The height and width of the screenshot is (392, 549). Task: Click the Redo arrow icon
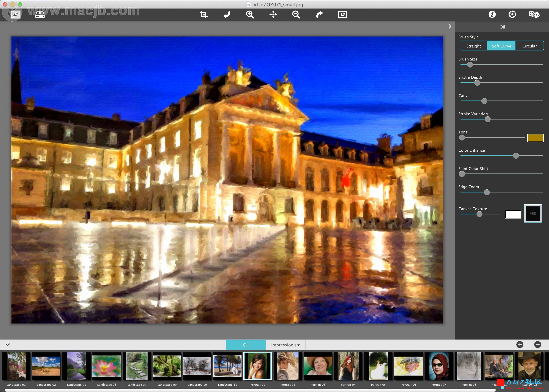tap(319, 15)
